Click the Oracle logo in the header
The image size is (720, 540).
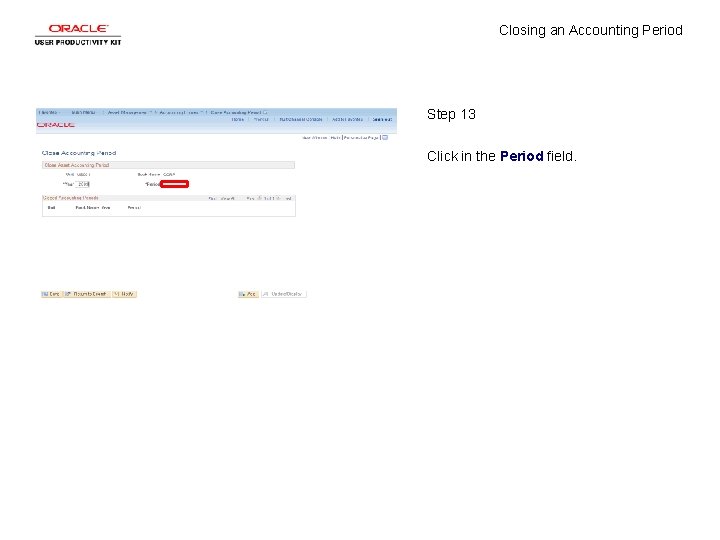tap(56, 125)
